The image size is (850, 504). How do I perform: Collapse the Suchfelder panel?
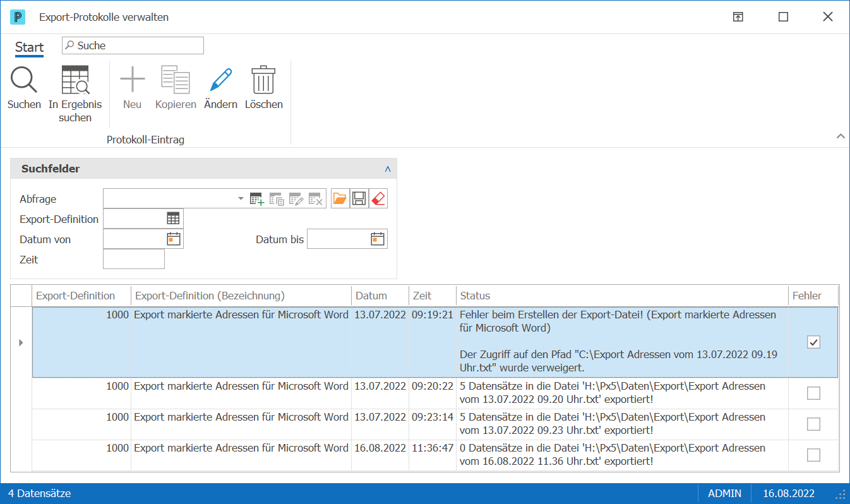tap(388, 169)
